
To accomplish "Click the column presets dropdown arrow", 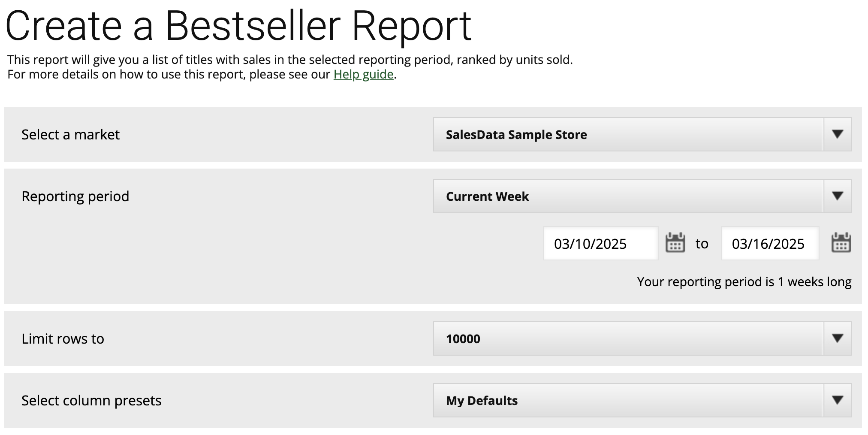I will (x=838, y=400).
